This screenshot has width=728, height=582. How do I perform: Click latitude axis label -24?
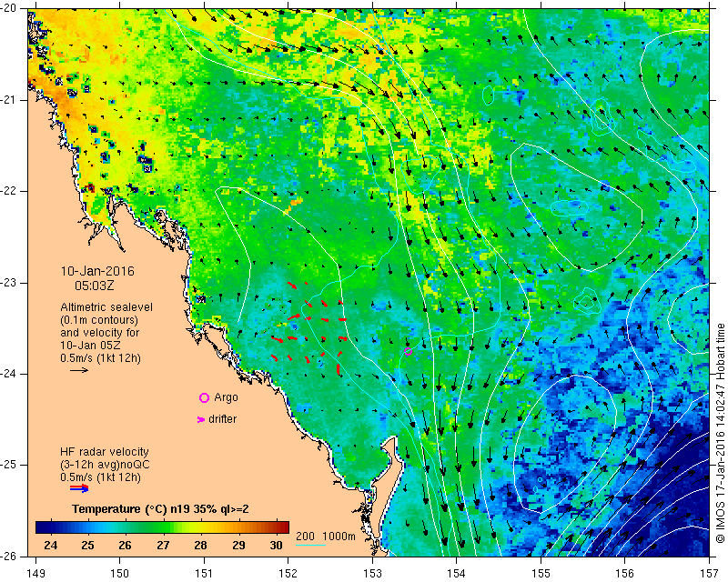pyautogui.click(x=9, y=374)
